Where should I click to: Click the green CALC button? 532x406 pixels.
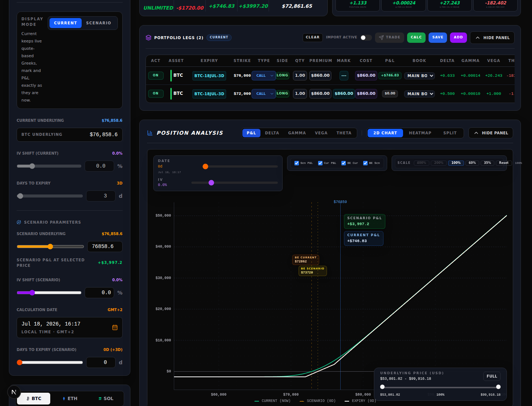[x=416, y=38]
